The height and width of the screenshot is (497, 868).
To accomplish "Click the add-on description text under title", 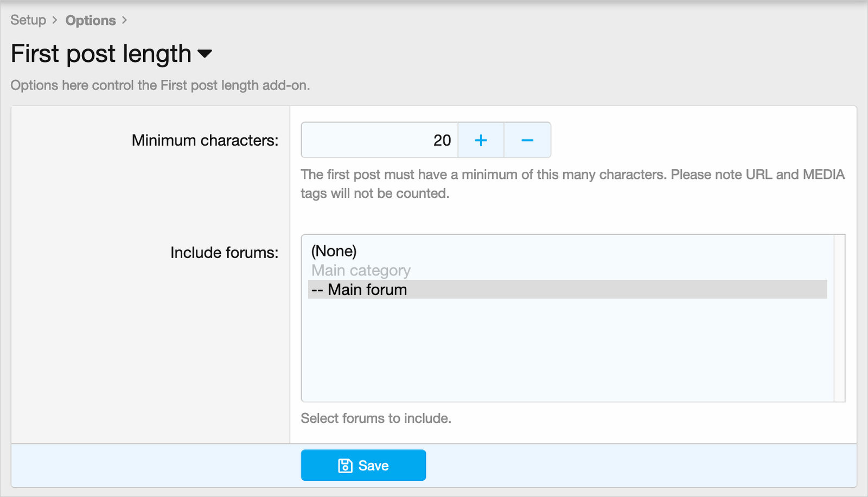I will tap(160, 85).
